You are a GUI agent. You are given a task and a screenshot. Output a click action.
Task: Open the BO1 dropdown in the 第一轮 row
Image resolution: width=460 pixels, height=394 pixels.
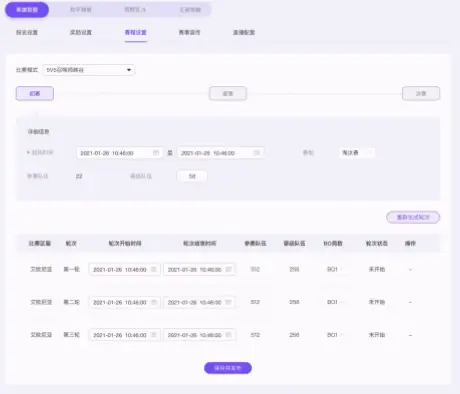click(x=335, y=269)
